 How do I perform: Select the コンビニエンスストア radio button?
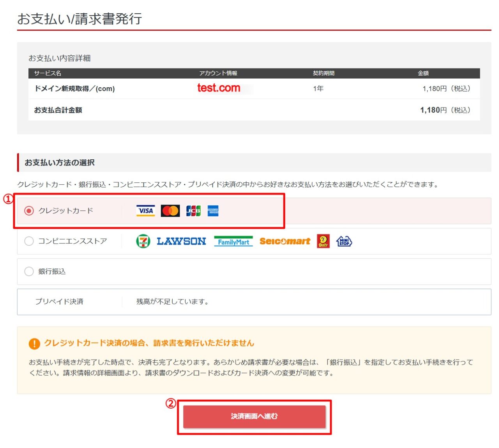click(29, 241)
